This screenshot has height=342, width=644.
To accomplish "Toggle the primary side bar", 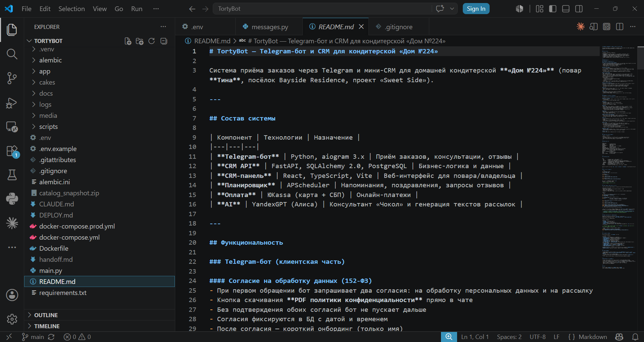I will coord(553,9).
